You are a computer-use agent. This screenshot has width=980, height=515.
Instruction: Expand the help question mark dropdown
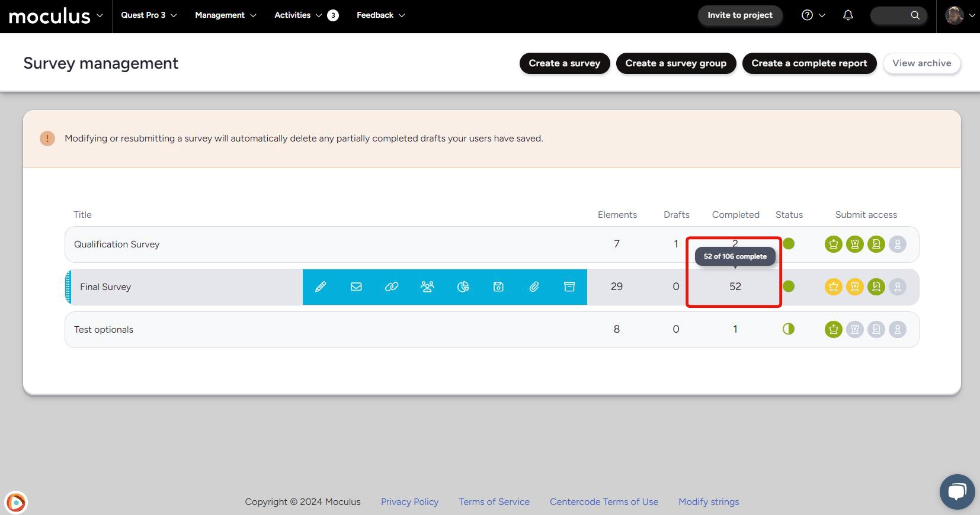click(813, 15)
